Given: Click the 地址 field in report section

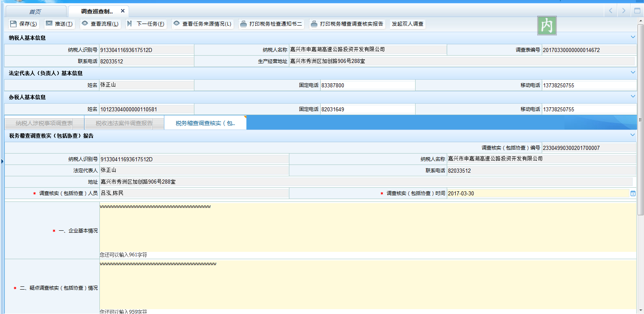Looking at the screenshot, I should pyautogui.click(x=366, y=182).
